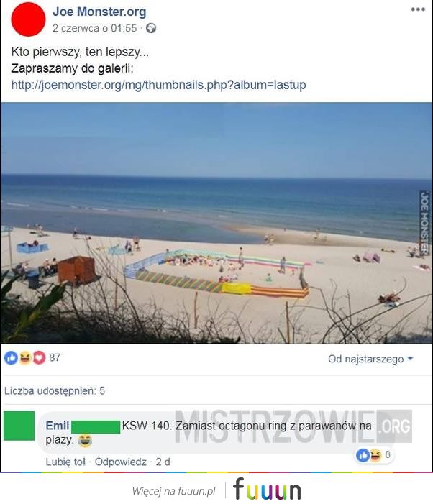Click the red heart Love reaction icon
433x504 pixels.
click(x=39, y=358)
